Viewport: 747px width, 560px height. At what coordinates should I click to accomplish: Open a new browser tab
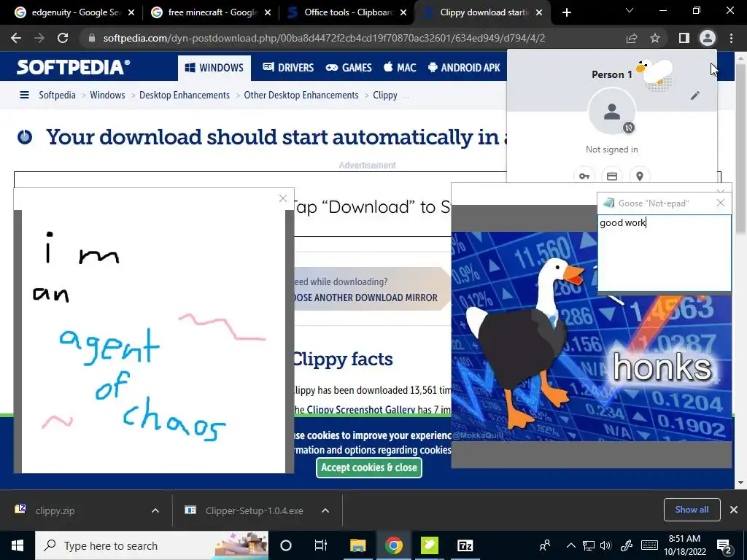click(x=566, y=12)
